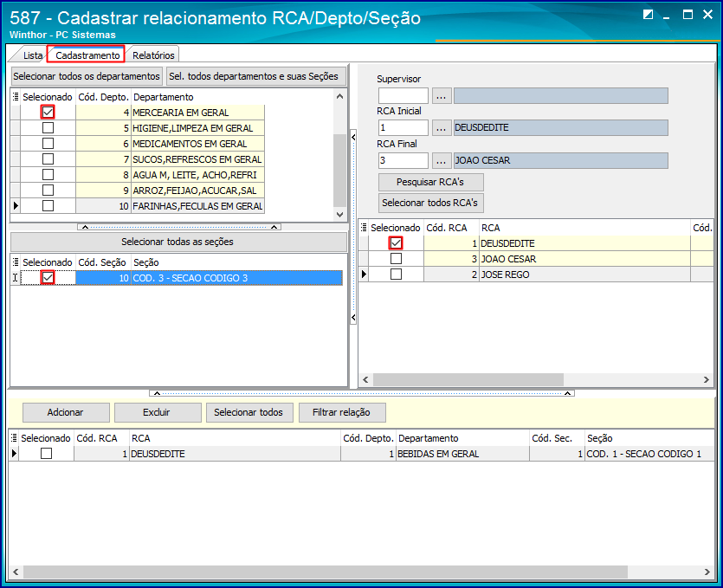Click the Filtrar relação button

pyautogui.click(x=342, y=412)
